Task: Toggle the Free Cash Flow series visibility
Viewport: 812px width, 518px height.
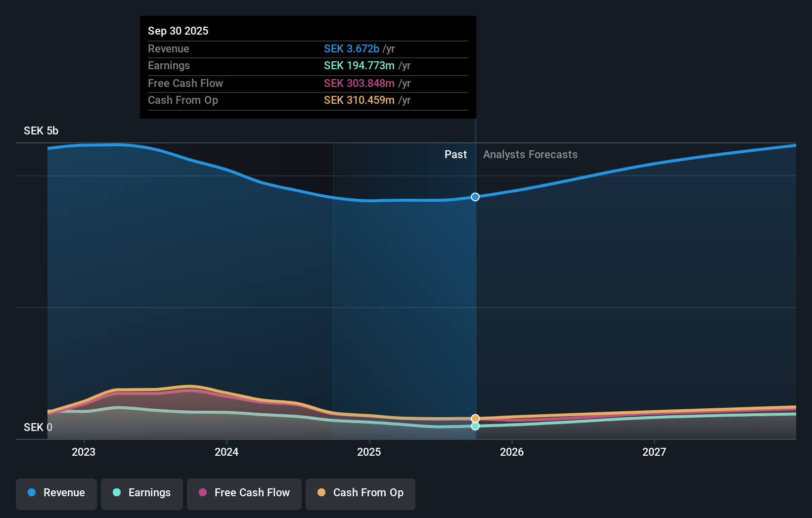Action: click(x=244, y=493)
